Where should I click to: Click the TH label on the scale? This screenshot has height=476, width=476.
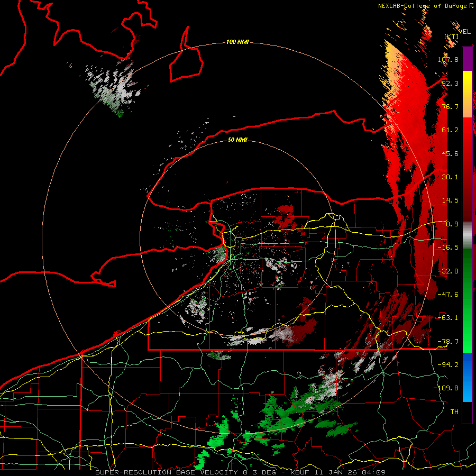click(454, 412)
